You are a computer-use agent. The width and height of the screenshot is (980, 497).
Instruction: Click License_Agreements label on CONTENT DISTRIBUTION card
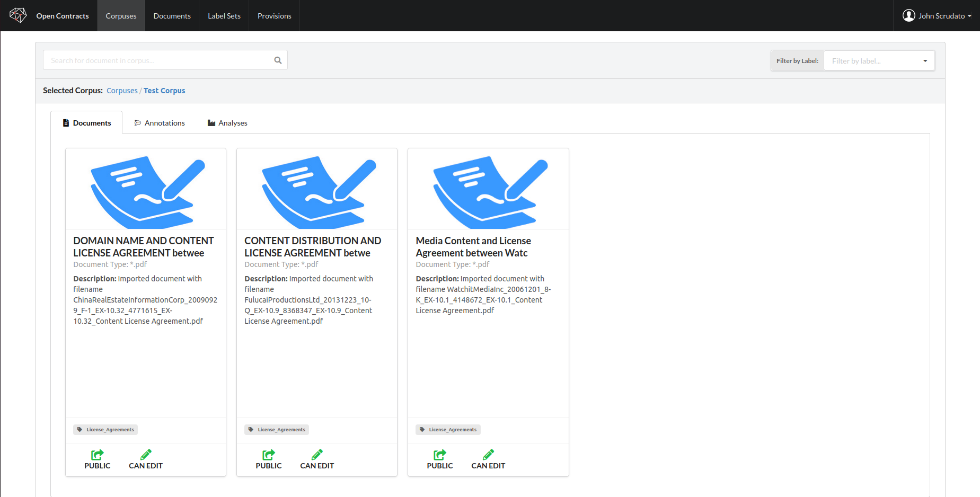[x=277, y=430]
